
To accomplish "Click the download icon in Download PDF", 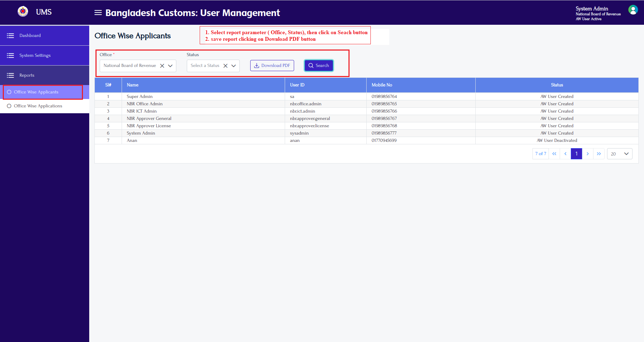I will tap(256, 66).
